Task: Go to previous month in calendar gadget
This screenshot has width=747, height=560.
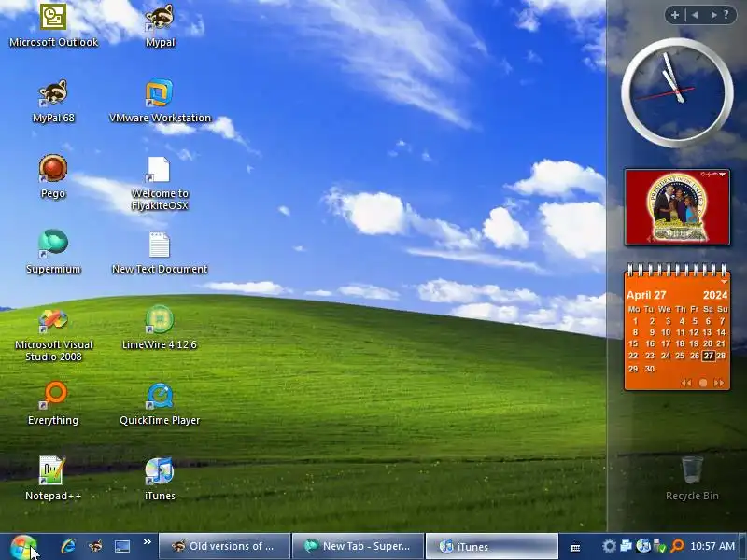Action: [x=686, y=383]
